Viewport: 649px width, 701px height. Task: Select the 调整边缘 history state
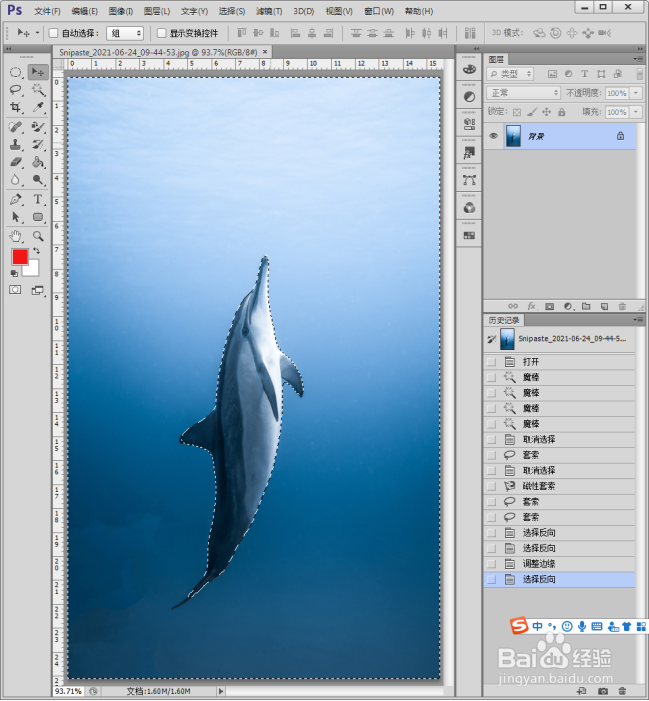(x=538, y=564)
